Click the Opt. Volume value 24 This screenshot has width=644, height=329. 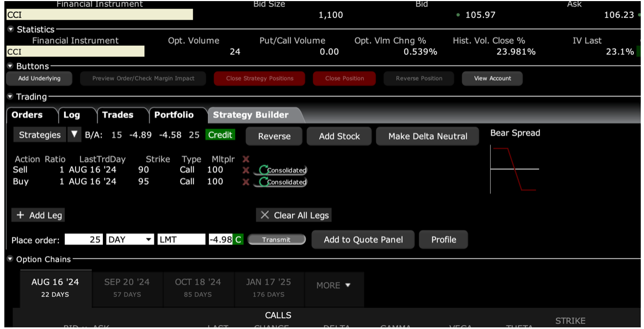pyautogui.click(x=235, y=52)
